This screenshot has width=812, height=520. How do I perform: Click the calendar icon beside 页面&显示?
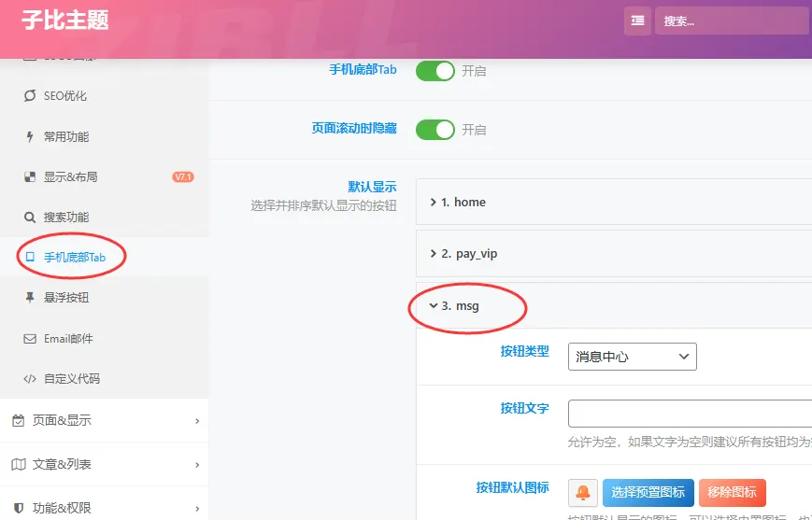click(x=18, y=420)
